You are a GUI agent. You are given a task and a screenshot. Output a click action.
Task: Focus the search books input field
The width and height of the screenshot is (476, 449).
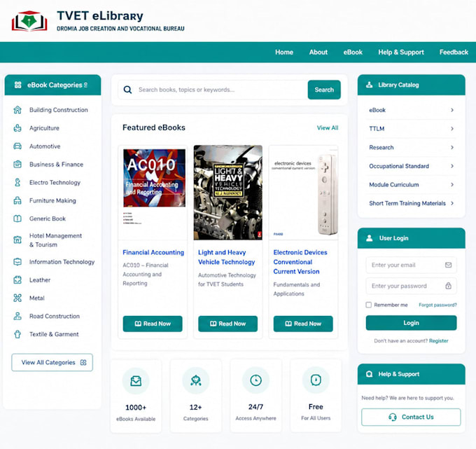coord(213,90)
